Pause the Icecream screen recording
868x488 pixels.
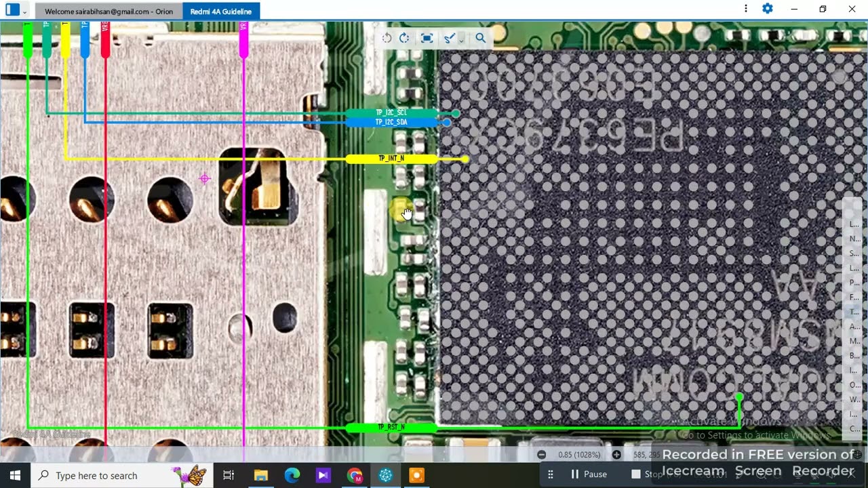589,474
